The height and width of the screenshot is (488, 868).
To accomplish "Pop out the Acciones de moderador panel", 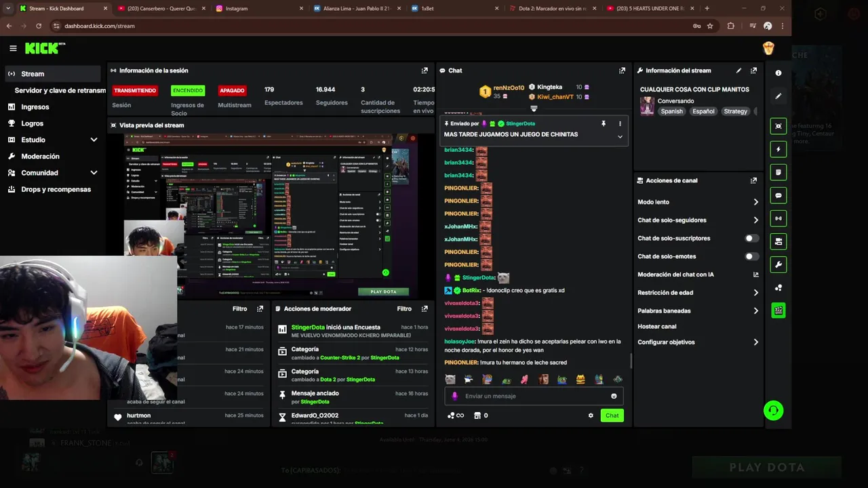I will (425, 308).
